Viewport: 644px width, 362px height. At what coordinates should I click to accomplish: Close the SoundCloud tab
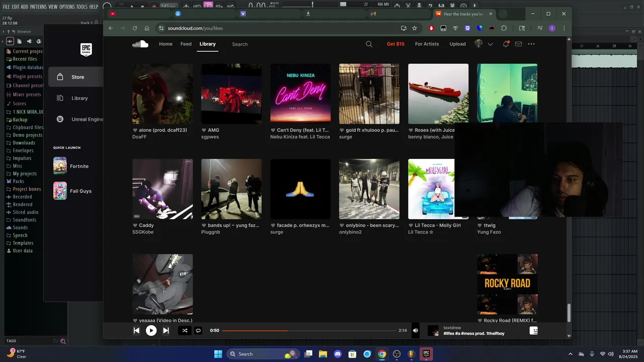pyautogui.click(x=491, y=14)
